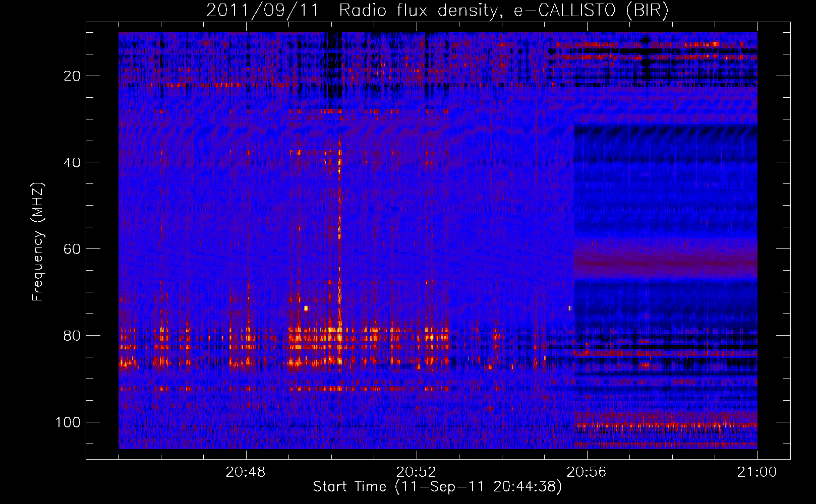
Task: Click the 'Frequency (MHZ)' axis label
Action: (x=38, y=241)
